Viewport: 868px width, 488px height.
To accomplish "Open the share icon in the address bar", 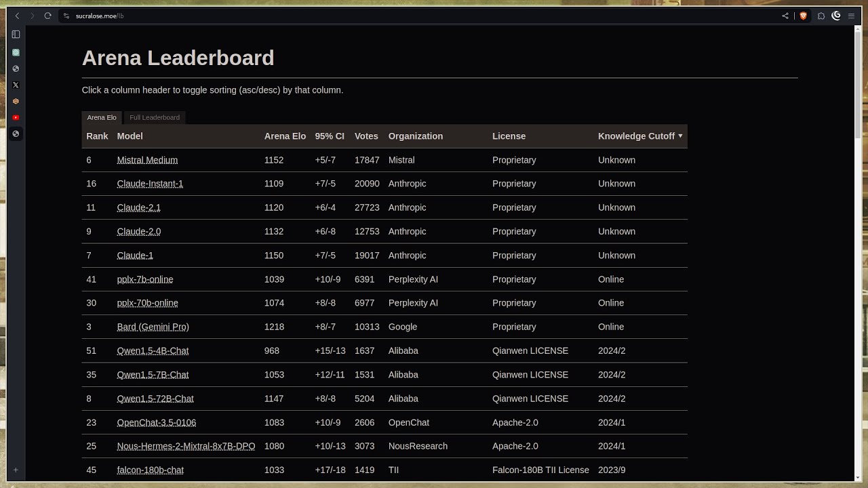I will pyautogui.click(x=785, y=16).
